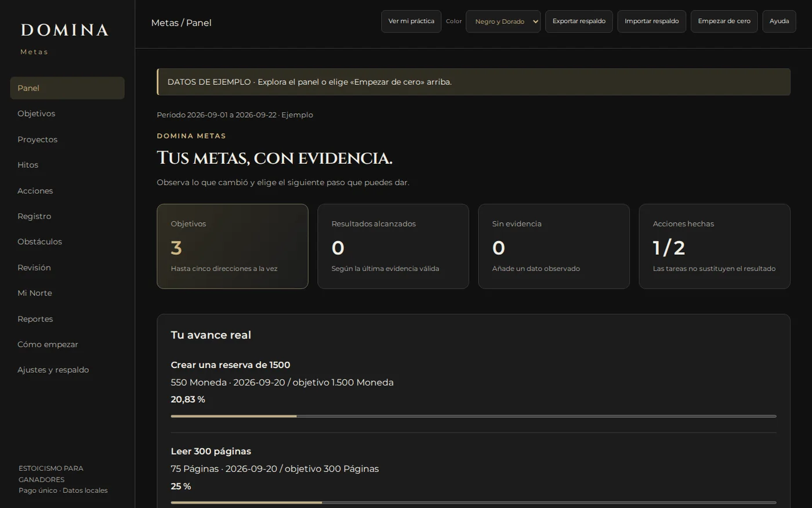812x508 pixels.
Task: Click the Crear una reserva de 1500 title
Action: [230, 365]
